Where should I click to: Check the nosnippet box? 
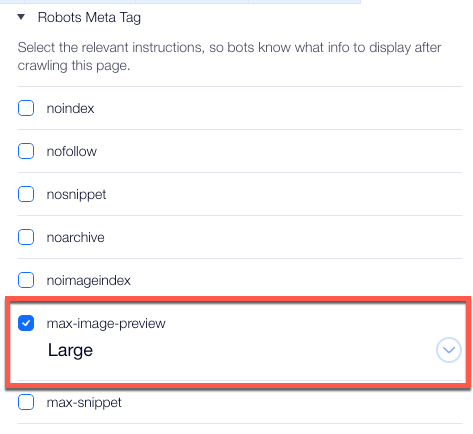click(x=26, y=194)
